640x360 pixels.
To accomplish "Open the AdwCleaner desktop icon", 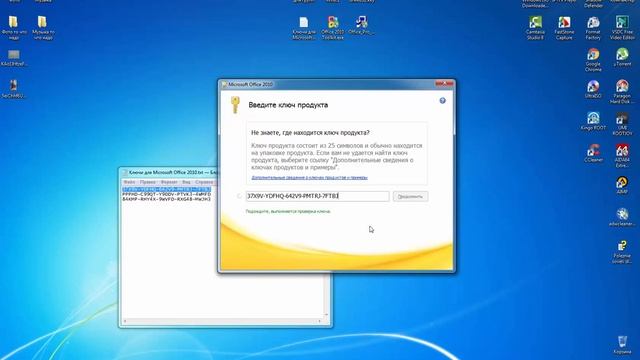I will [622, 216].
